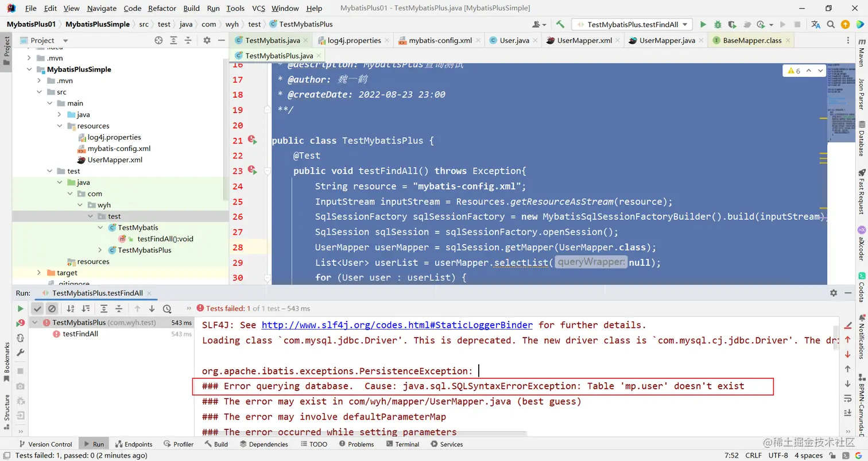Select testFindAll in test results
Screen dimensions: 868x461
pos(80,334)
